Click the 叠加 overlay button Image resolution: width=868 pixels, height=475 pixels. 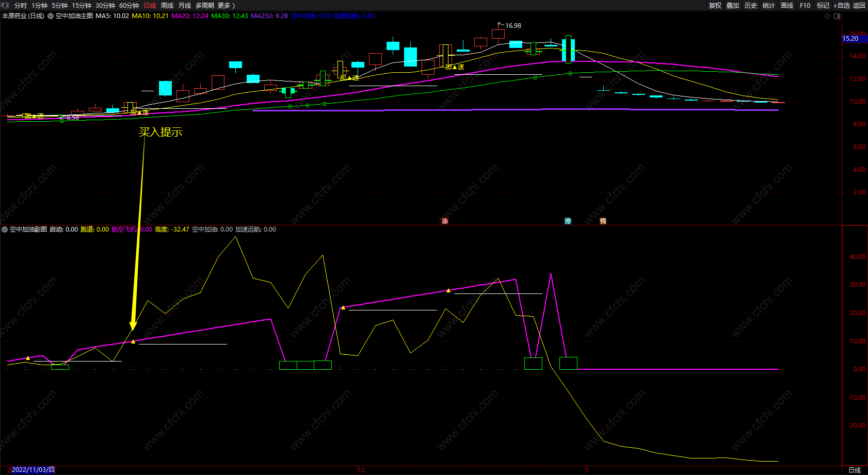pyautogui.click(x=733, y=5)
